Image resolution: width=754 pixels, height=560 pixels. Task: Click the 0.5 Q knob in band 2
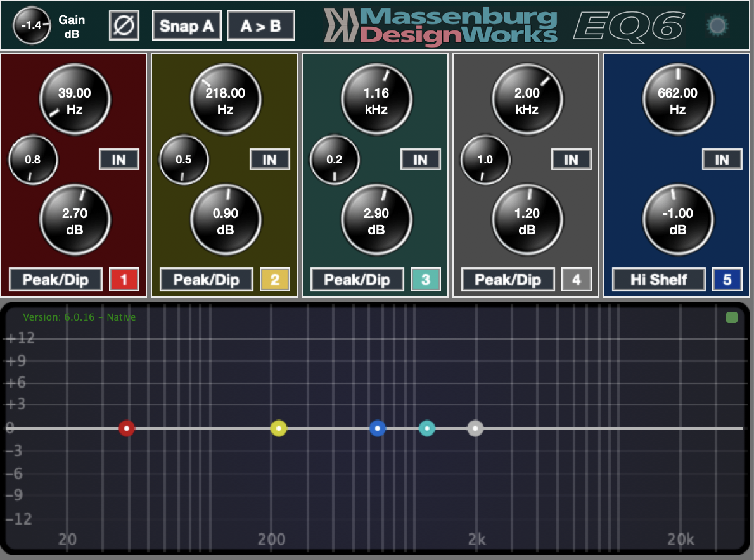coord(184,160)
